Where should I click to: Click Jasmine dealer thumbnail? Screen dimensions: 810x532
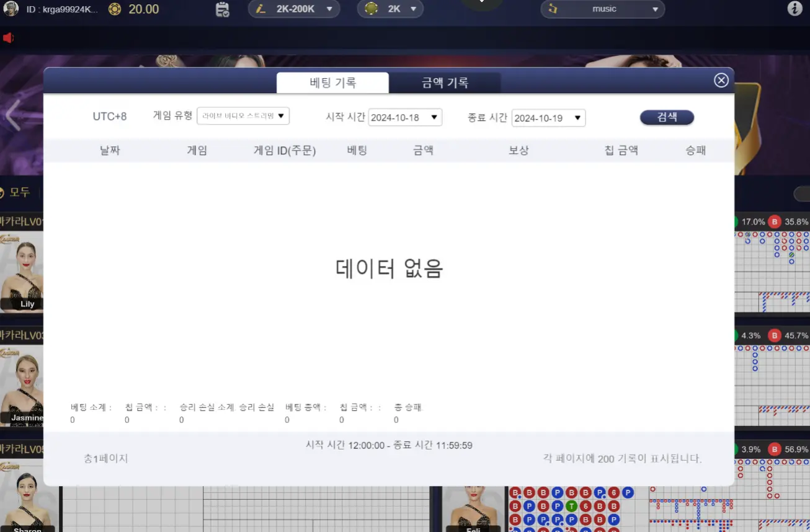(x=22, y=384)
